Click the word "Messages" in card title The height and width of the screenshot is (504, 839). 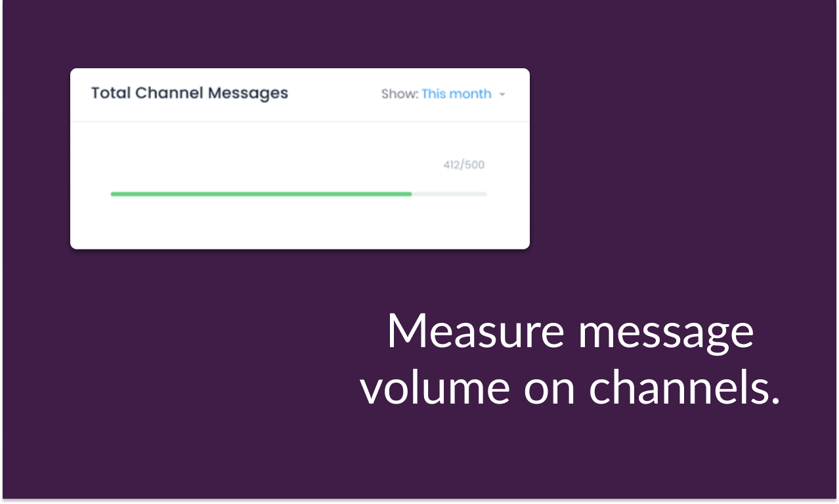point(248,94)
